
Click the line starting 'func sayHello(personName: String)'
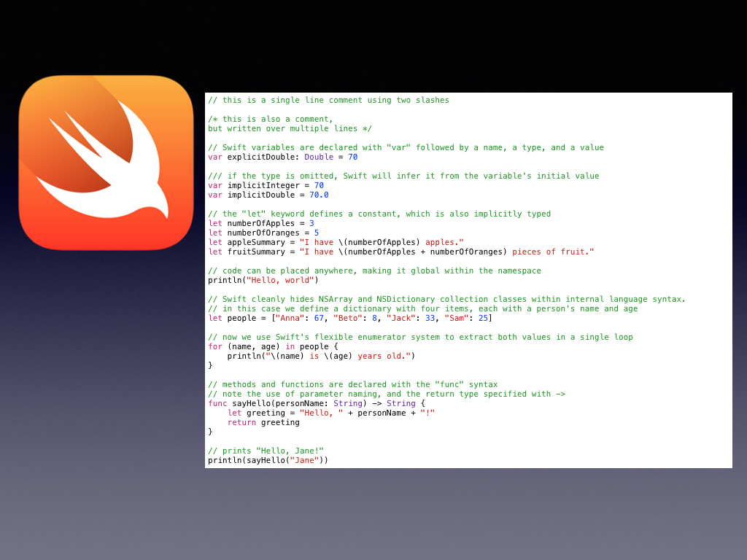317,403
